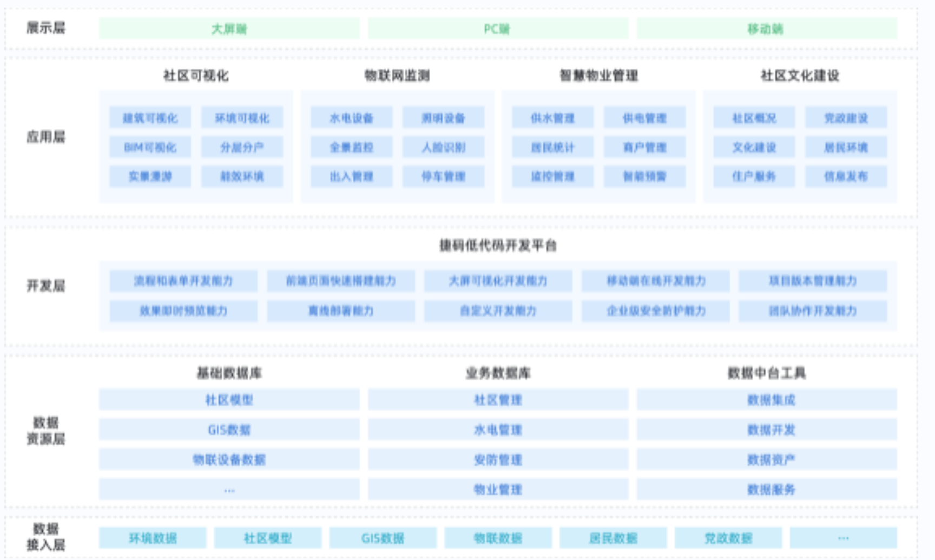
Task: Select the 流程和表单开发能力 box
Action: click(183, 281)
